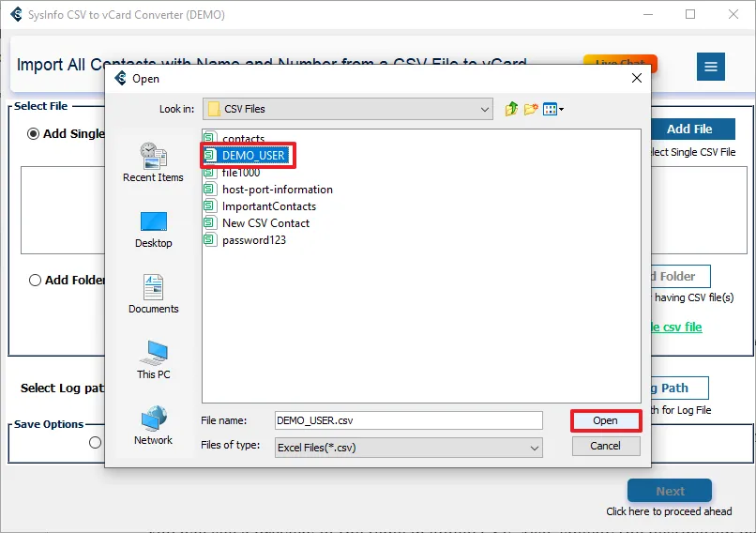Expand the Files of type dropdown
The width and height of the screenshot is (756, 533).
(408, 448)
